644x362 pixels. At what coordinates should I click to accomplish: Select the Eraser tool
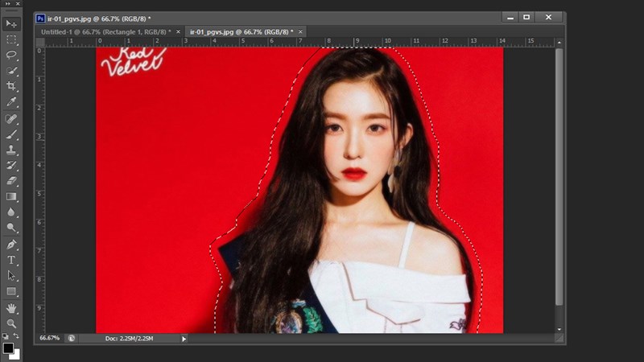point(11,180)
